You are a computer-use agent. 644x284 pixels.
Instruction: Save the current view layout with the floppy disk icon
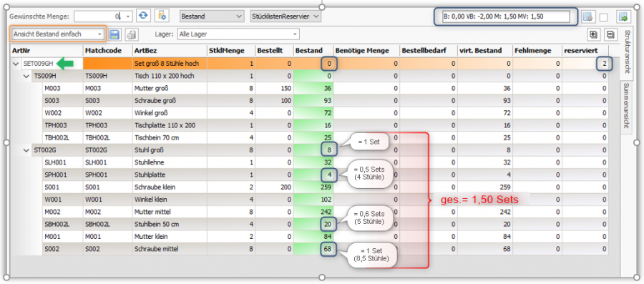click(x=114, y=34)
